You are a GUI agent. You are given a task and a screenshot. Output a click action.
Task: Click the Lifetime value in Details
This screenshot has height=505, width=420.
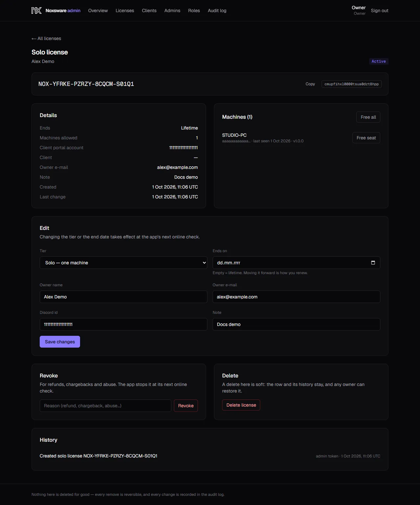point(189,128)
